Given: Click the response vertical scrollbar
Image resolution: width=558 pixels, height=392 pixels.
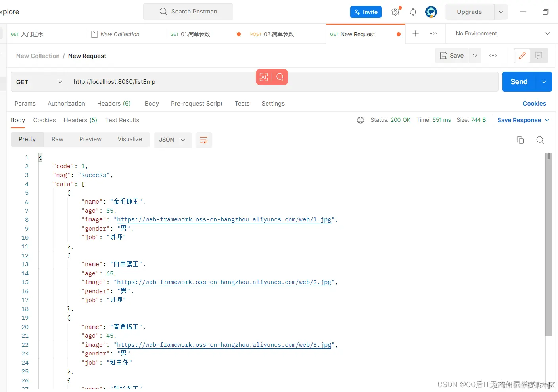Looking at the screenshot, I should [x=549, y=244].
